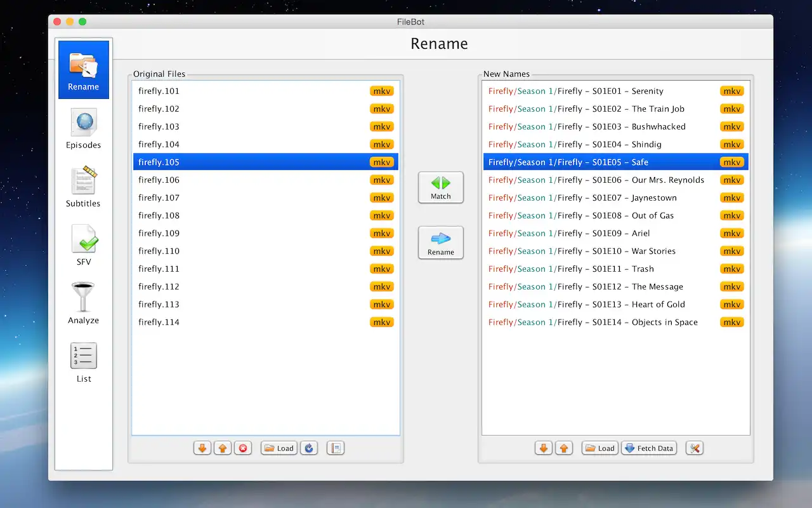The image size is (812, 508).
Task: Move selection down under Original Files
Action: coord(202,448)
